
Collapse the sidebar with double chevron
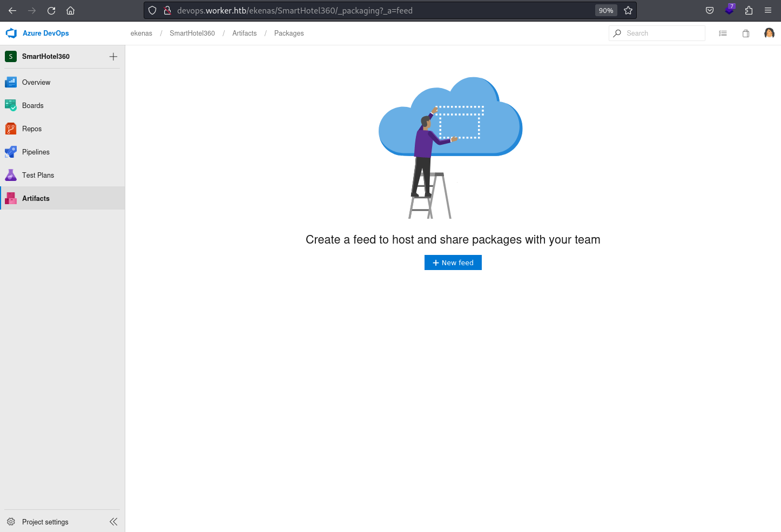point(113,522)
